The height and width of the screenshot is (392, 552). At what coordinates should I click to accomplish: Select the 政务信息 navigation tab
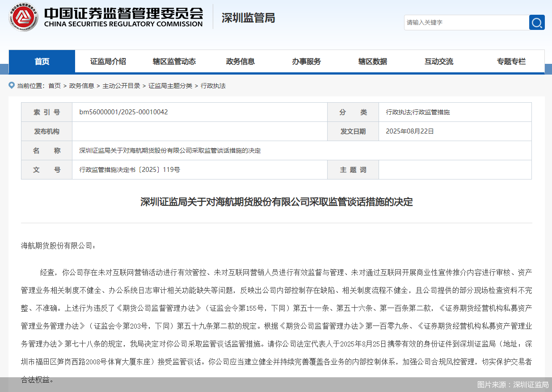click(240, 61)
